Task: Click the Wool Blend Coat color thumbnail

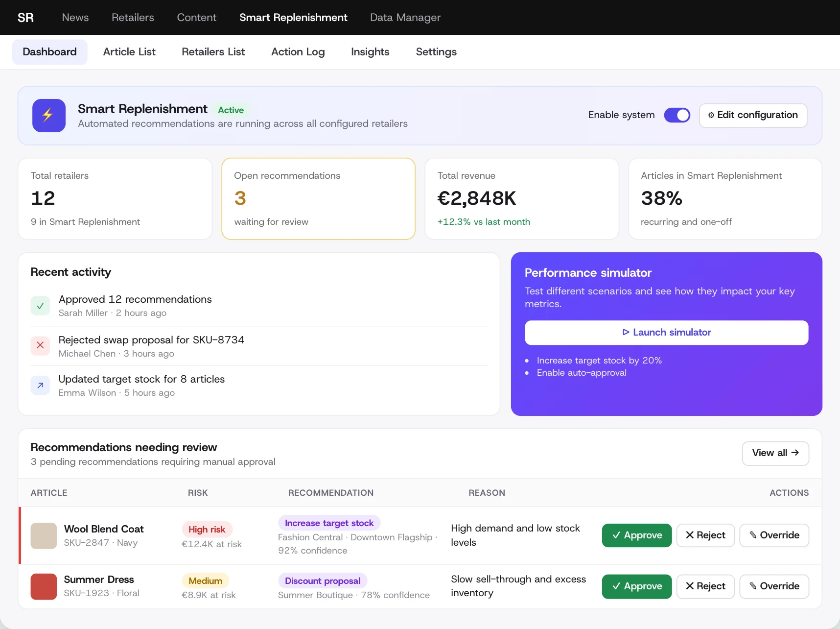Action: [44, 535]
